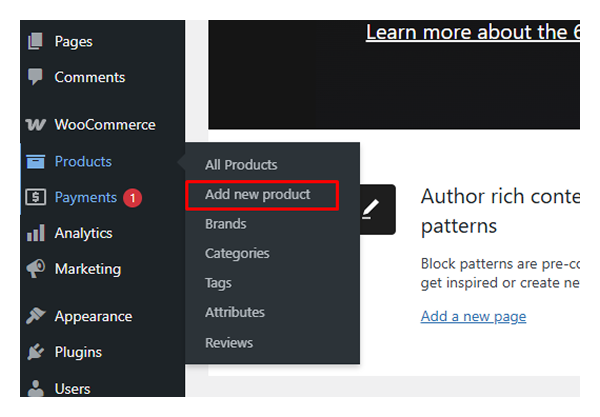Go to Reviews in Products submenu

click(229, 342)
